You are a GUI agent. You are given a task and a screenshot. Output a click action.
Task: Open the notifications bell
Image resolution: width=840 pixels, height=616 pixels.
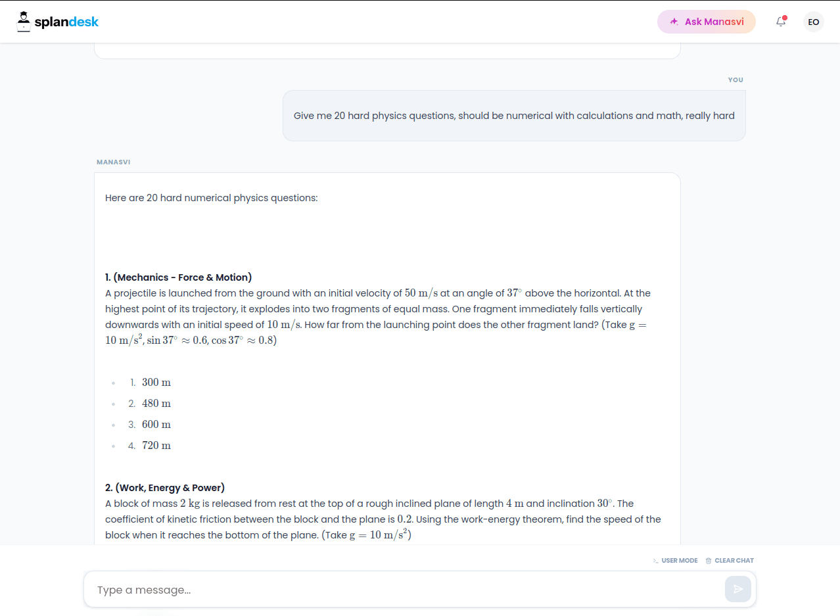click(x=781, y=22)
